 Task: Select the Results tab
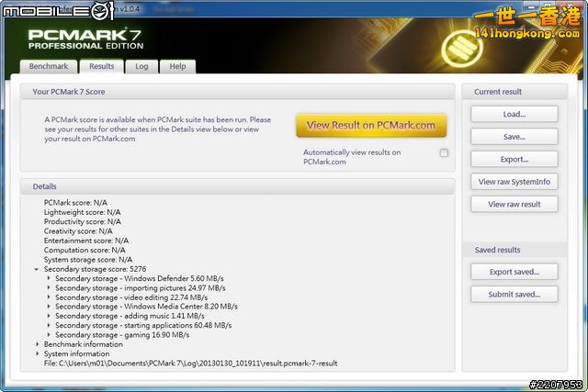tap(101, 66)
